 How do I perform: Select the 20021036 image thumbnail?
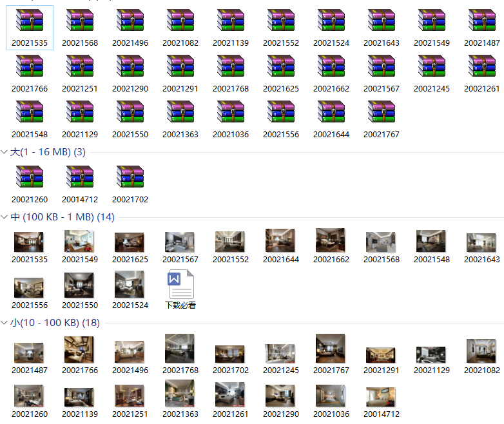pos(331,396)
